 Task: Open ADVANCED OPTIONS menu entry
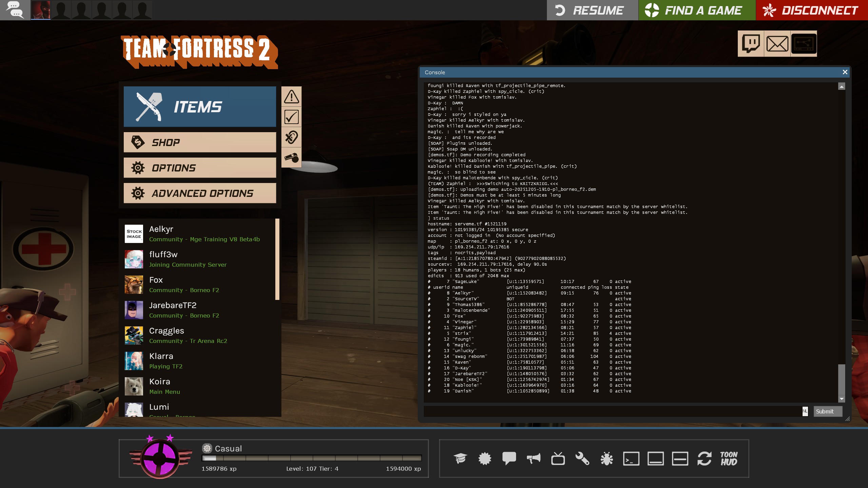(x=200, y=193)
